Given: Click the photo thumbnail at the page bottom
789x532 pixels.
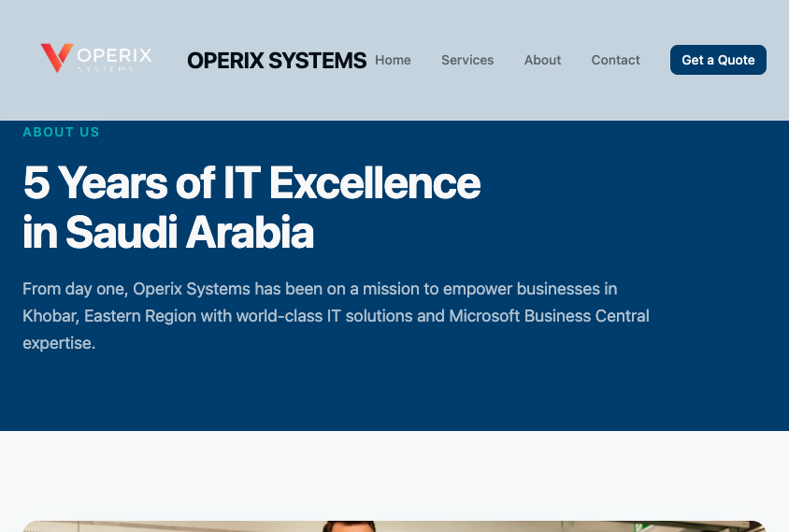Looking at the screenshot, I should click(x=394, y=526).
